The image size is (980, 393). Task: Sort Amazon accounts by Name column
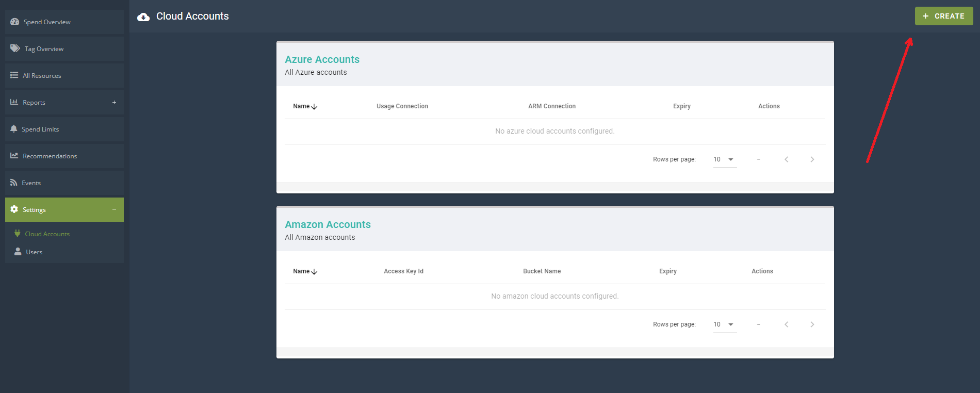pos(305,271)
